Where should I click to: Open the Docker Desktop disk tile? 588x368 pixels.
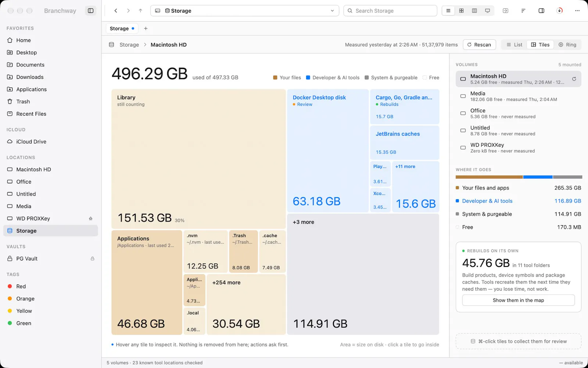pos(328,151)
